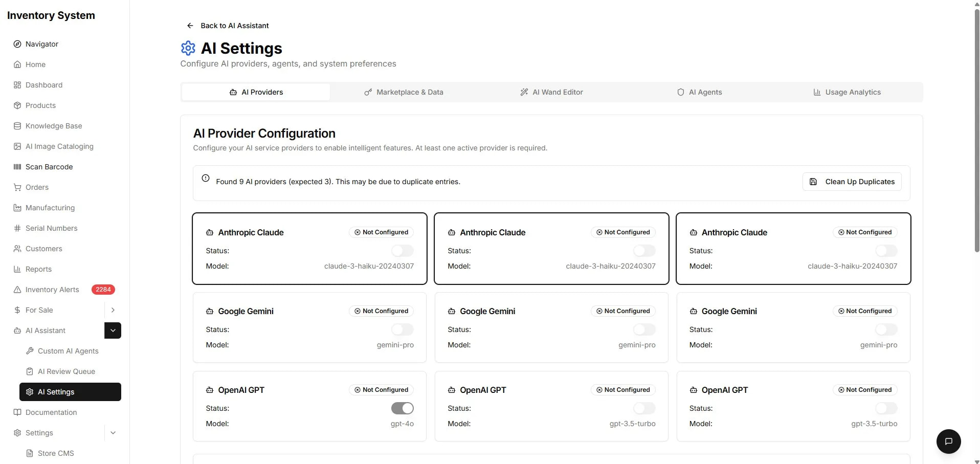Click the Inventory System title
Screen dimensions: 980x464
[51, 15]
